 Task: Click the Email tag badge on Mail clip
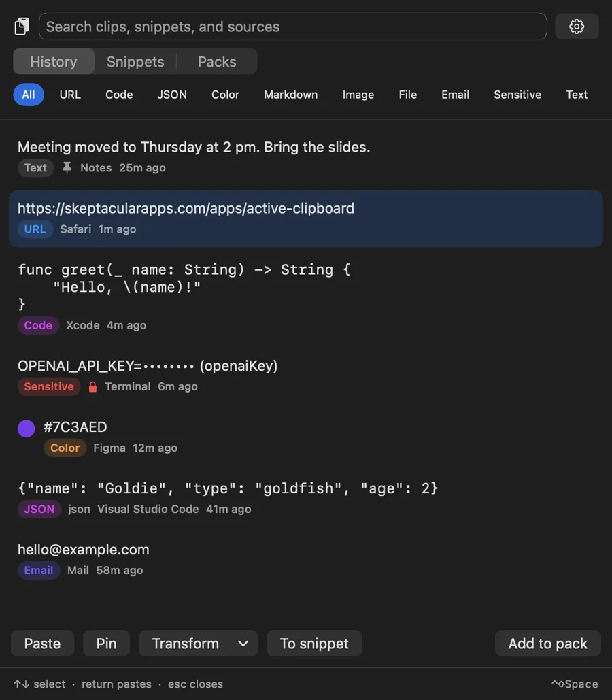pos(39,570)
